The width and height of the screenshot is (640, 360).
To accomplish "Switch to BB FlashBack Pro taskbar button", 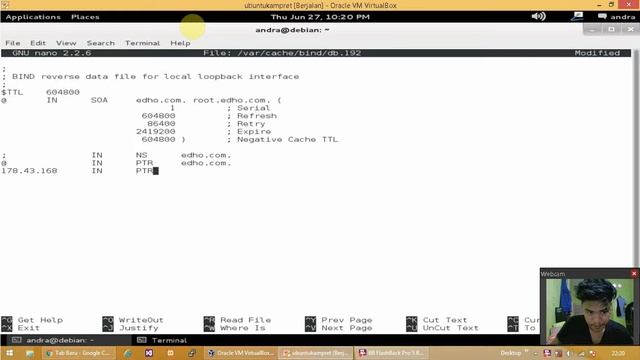I will click(391, 353).
